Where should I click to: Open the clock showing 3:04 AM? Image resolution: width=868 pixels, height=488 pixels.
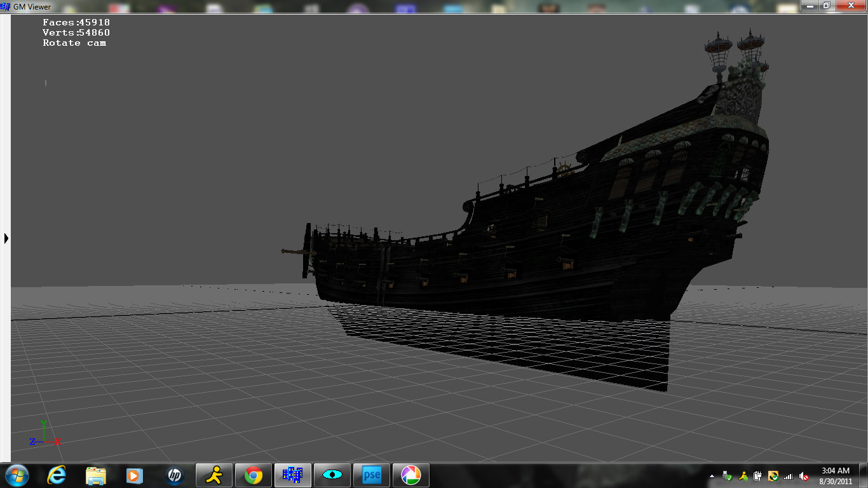[x=835, y=475]
